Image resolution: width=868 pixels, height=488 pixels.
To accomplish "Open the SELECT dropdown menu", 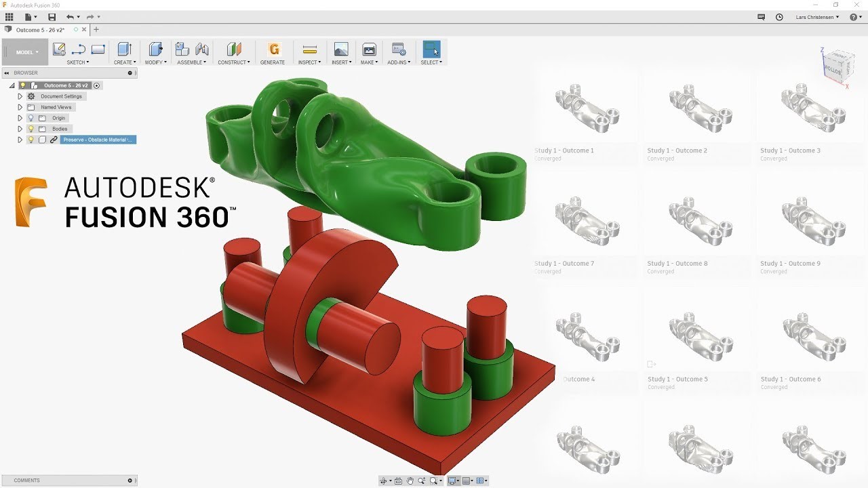I will point(431,62).
